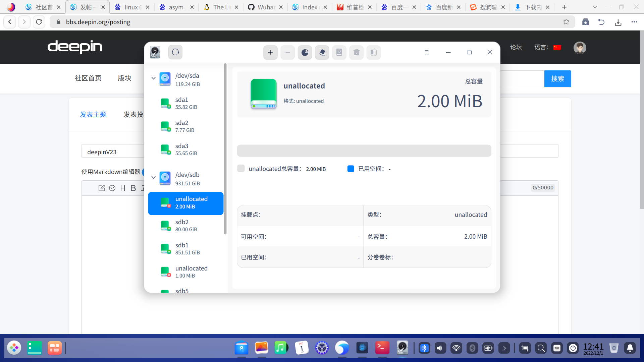The width and height of the screenshot is (644, 362).
Task: Collapse the /dev/sdb disk tree
Action: click(153, 177)
